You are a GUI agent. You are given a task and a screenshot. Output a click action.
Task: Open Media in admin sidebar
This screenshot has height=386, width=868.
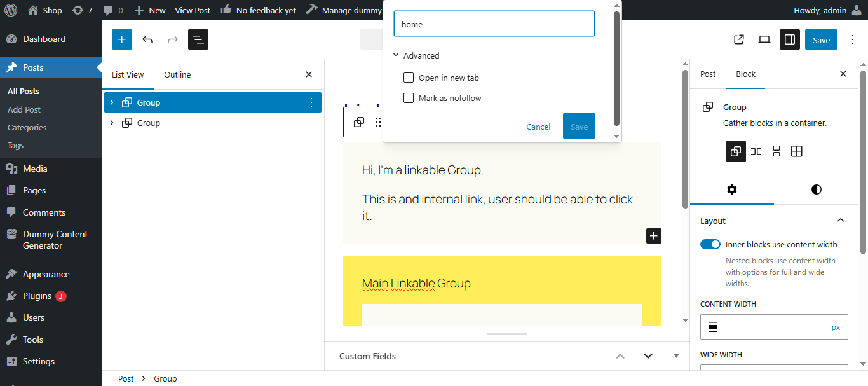pyautogui.click(x=51, y=169)
